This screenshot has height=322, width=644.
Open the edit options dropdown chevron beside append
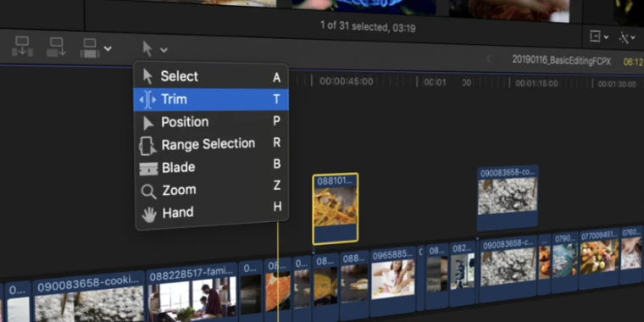[108, 49]
